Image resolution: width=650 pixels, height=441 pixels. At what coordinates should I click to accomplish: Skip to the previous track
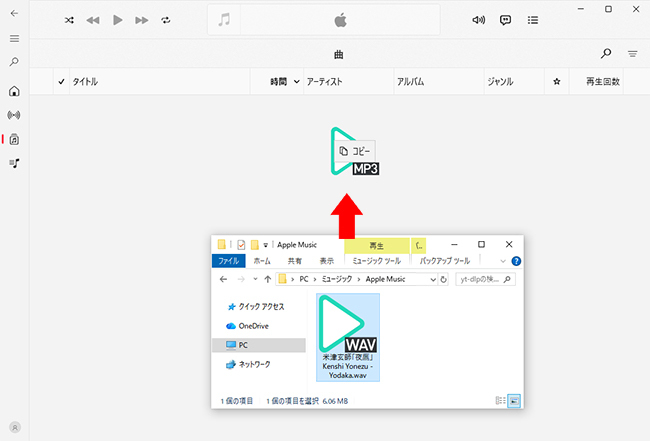(x=93, y=20)
